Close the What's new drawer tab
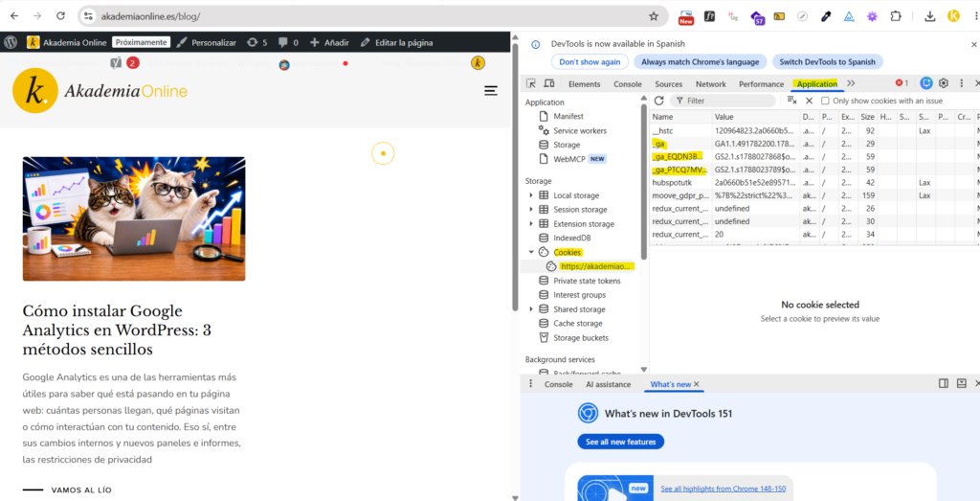Viewport: 980px width, 501px height. [x=697, y=384]
